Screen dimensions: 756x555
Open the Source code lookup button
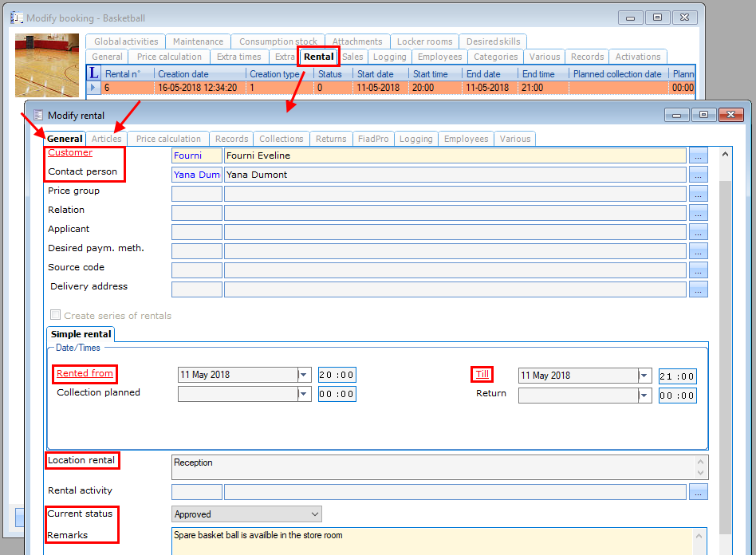pos(698,270)
